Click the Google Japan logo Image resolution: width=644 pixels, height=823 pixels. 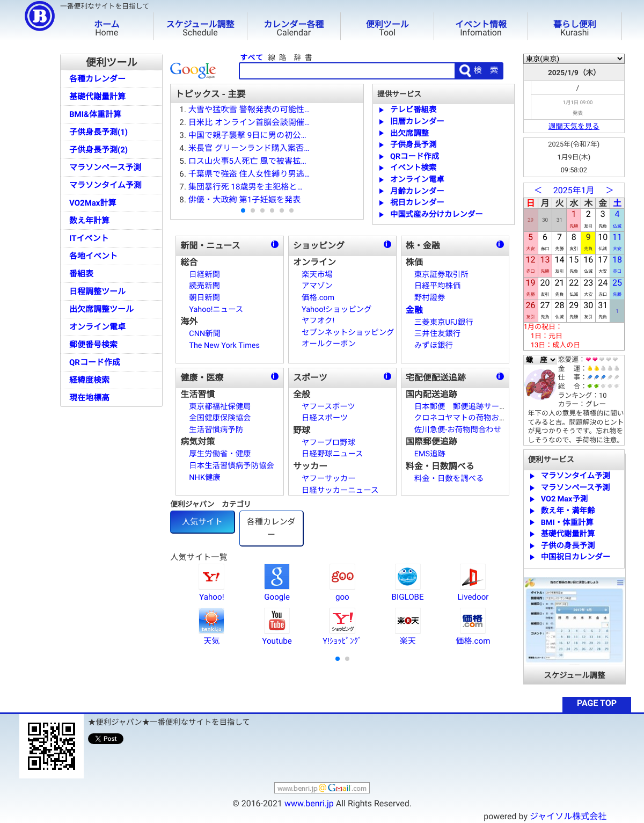(x=193, y=70)
